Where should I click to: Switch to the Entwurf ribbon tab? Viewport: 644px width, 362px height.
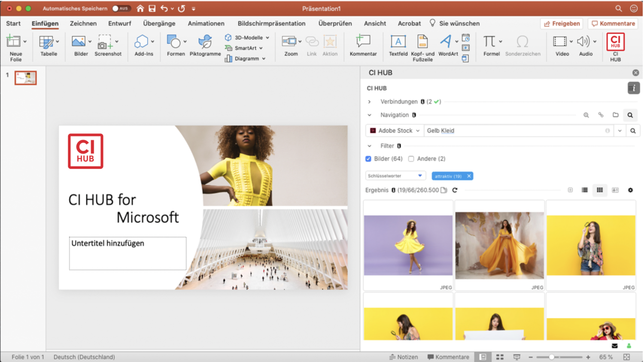coord(119,24)
